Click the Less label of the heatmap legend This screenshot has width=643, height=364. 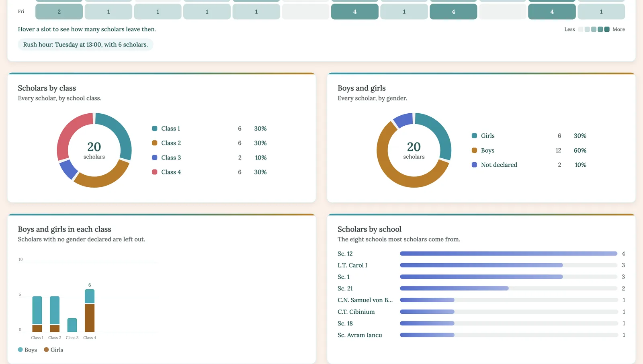pyautogui.click(x=569, y=29)
